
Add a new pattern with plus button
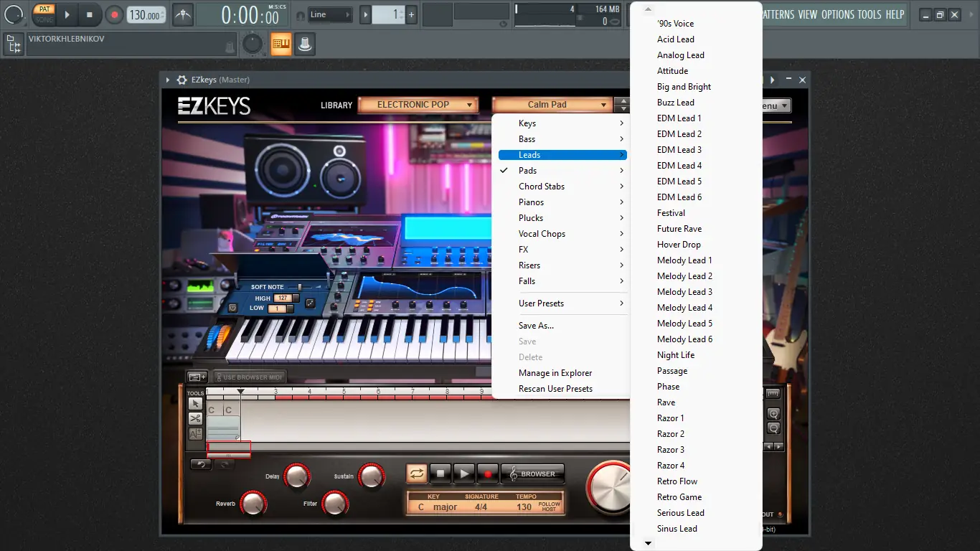411,14
